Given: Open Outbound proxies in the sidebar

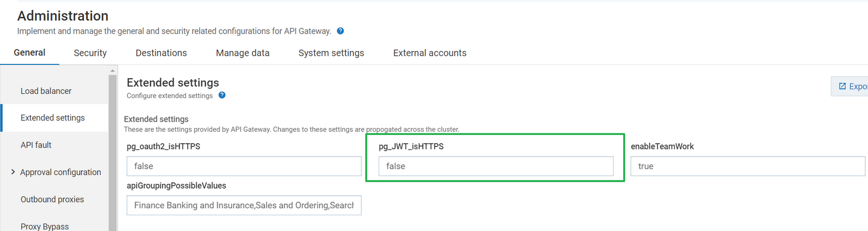Looking at the screenshot, I should click(x=52, y=199).
